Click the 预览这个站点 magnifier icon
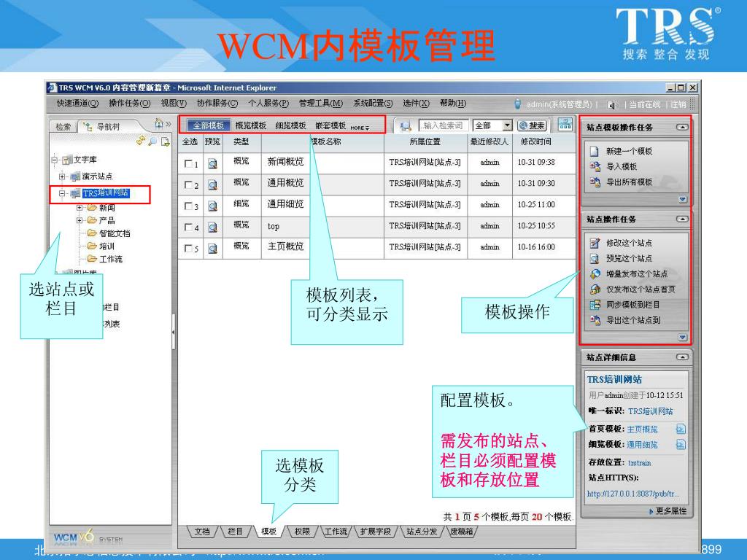 click(595, 259)
